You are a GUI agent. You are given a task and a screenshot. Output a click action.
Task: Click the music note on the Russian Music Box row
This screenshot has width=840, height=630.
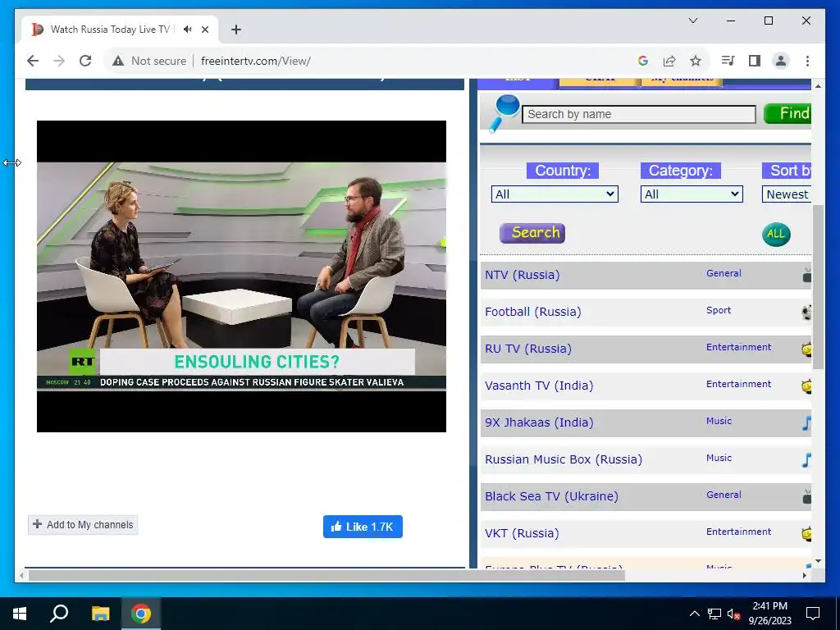pyautogui.click(x=807, y=460)
